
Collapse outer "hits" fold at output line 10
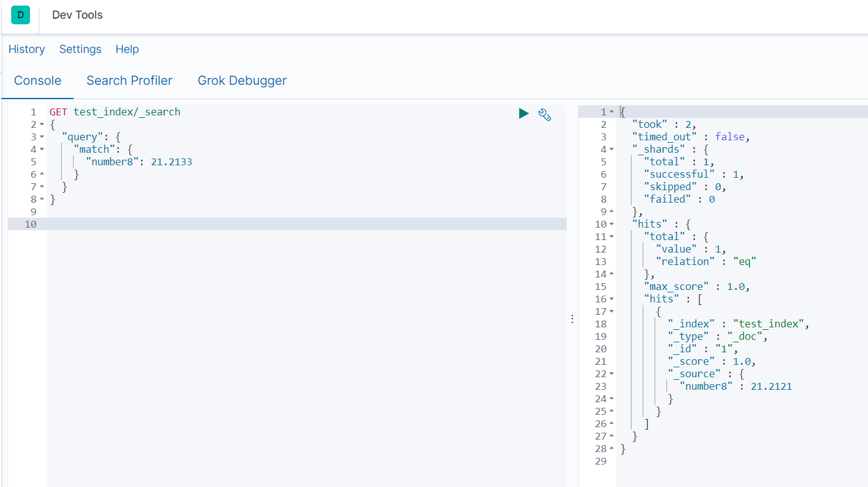(612, 224)
